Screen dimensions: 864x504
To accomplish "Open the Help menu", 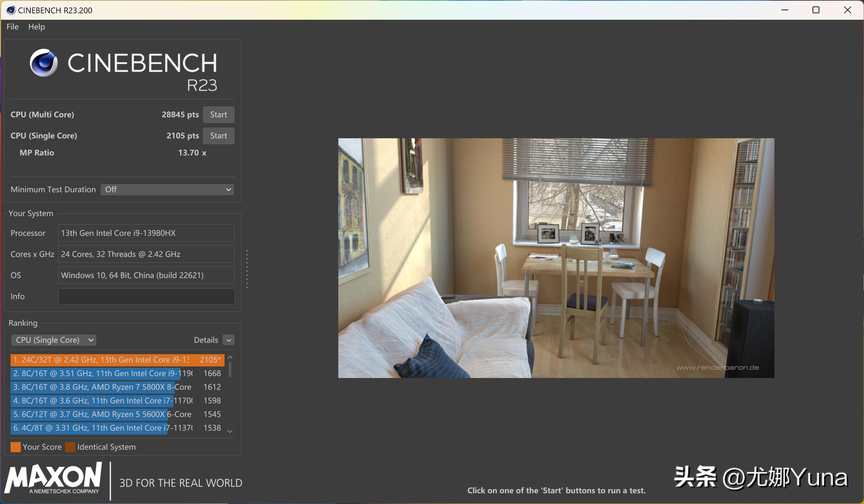I will [36, 27].
